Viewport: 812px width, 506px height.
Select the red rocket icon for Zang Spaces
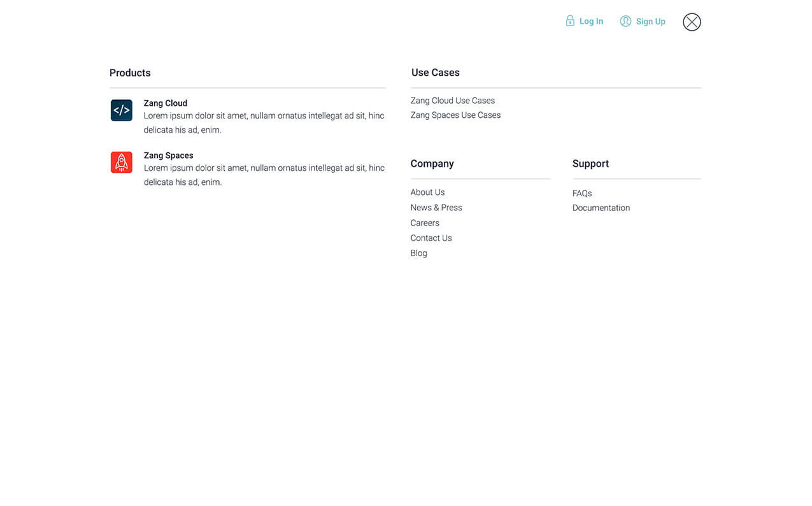click(121, 162)
